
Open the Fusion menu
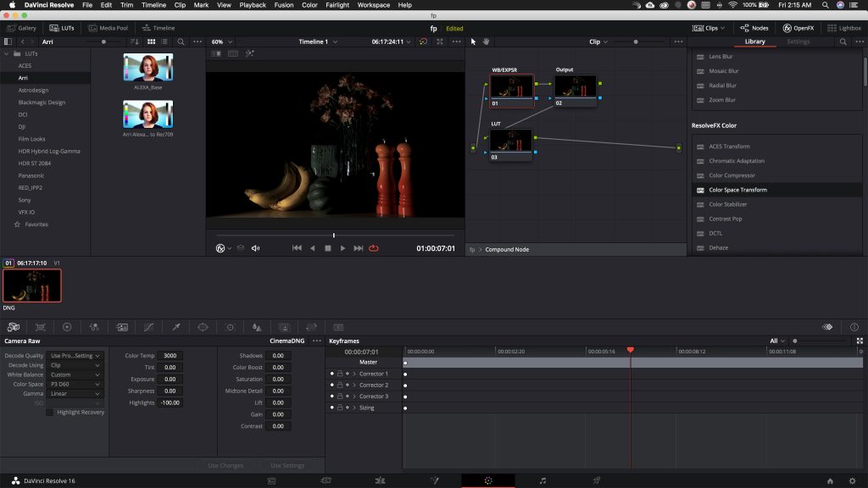283,5
